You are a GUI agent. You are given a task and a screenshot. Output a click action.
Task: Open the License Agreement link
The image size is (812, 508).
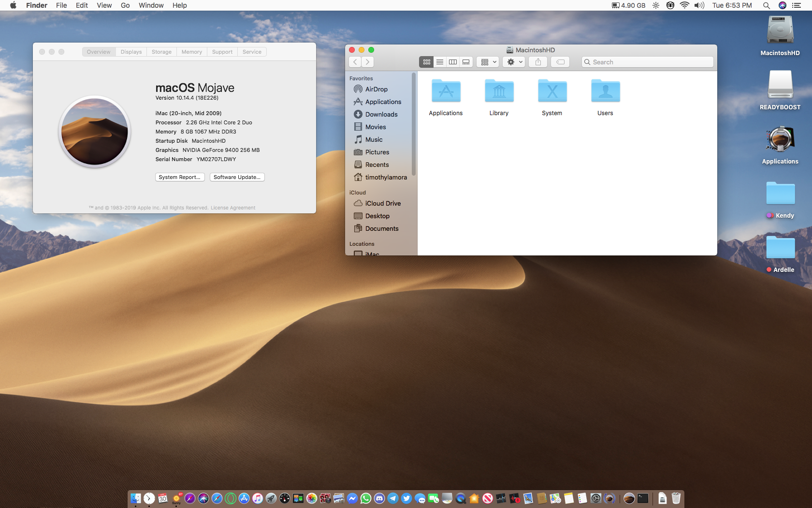point(233,208)
